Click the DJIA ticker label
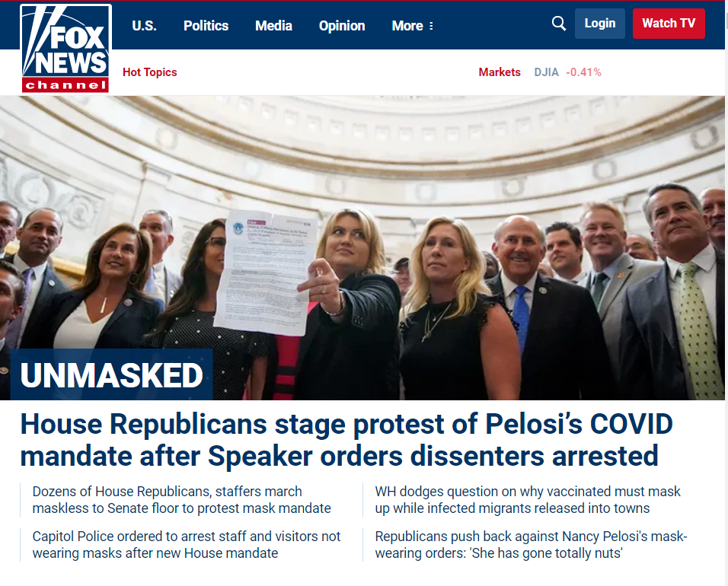 pyautogui.click(x=546, y=72)
